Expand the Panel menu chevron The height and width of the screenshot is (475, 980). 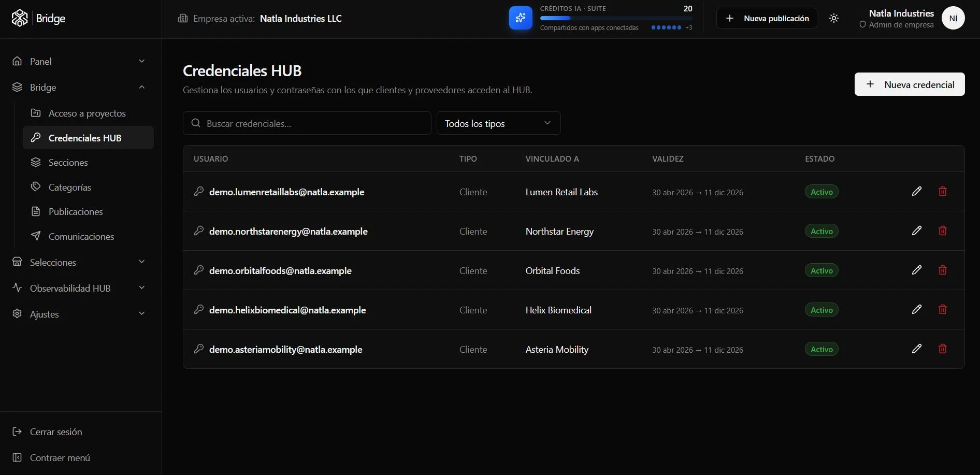142,61
